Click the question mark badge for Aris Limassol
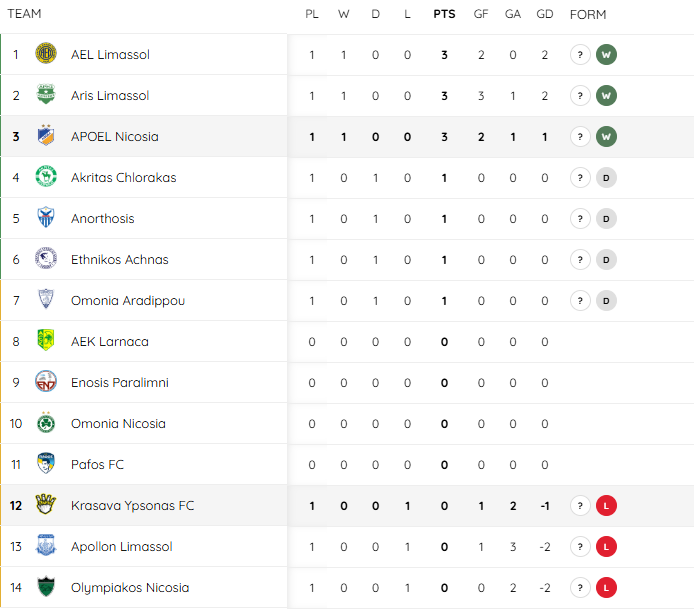 coord(580,95)
